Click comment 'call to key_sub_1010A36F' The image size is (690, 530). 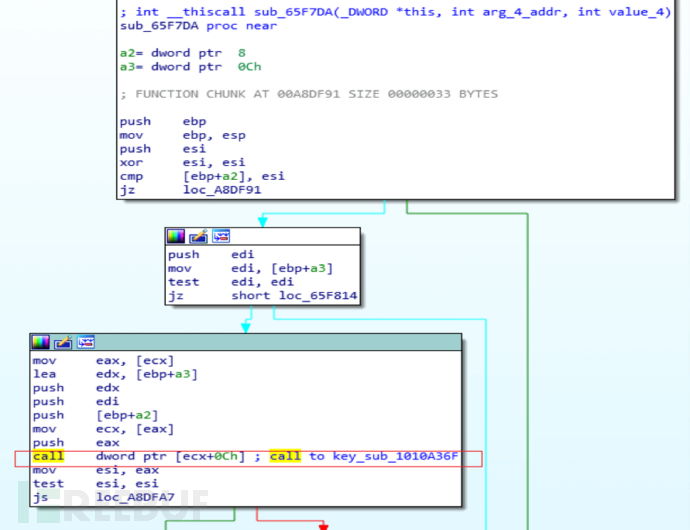click(x=364, y=456)
